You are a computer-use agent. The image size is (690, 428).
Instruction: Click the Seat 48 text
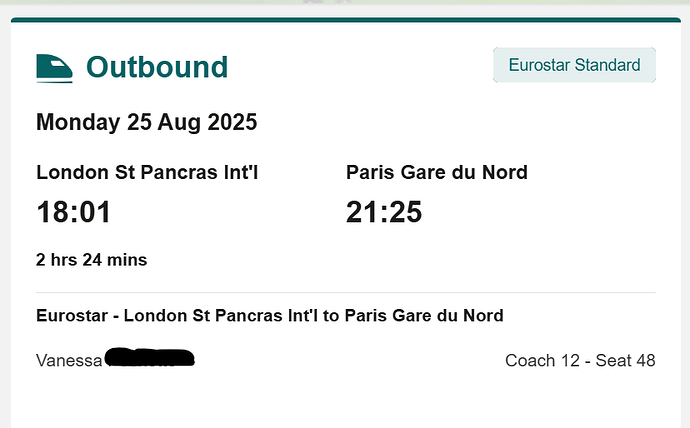click(625, 360)
